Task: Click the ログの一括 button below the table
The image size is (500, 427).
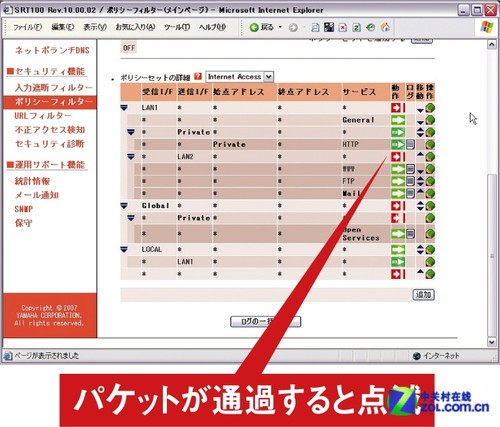Action: pyautogui.click(x=265, y=322)
